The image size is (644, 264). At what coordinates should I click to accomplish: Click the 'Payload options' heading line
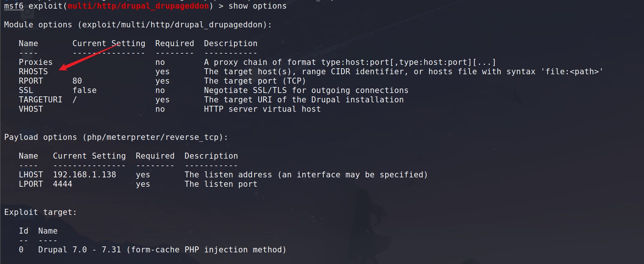click(116, 137)
